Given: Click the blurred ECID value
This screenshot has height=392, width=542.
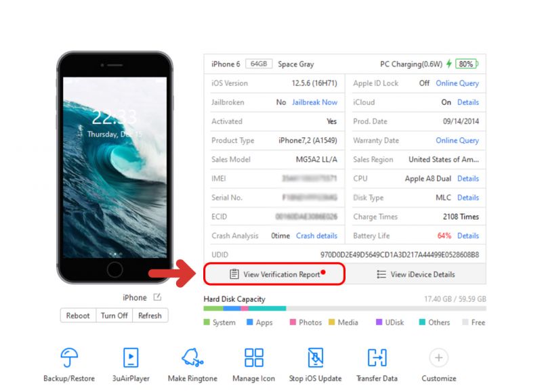Looking at the screenshot, I should (306, 217).
